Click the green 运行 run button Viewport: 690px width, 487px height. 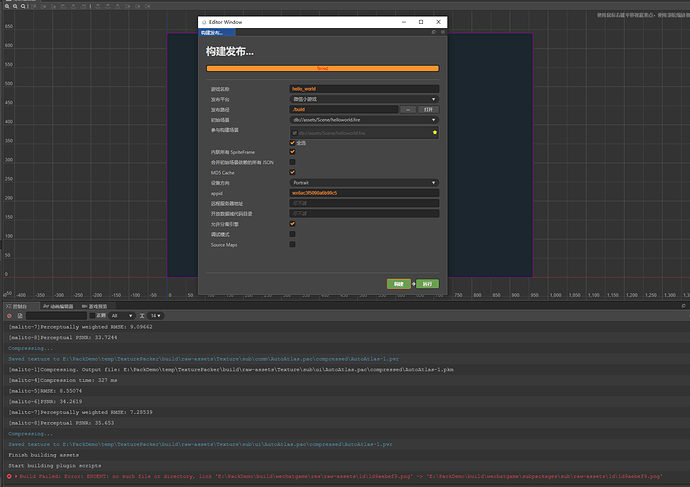(x=427, y=284)
